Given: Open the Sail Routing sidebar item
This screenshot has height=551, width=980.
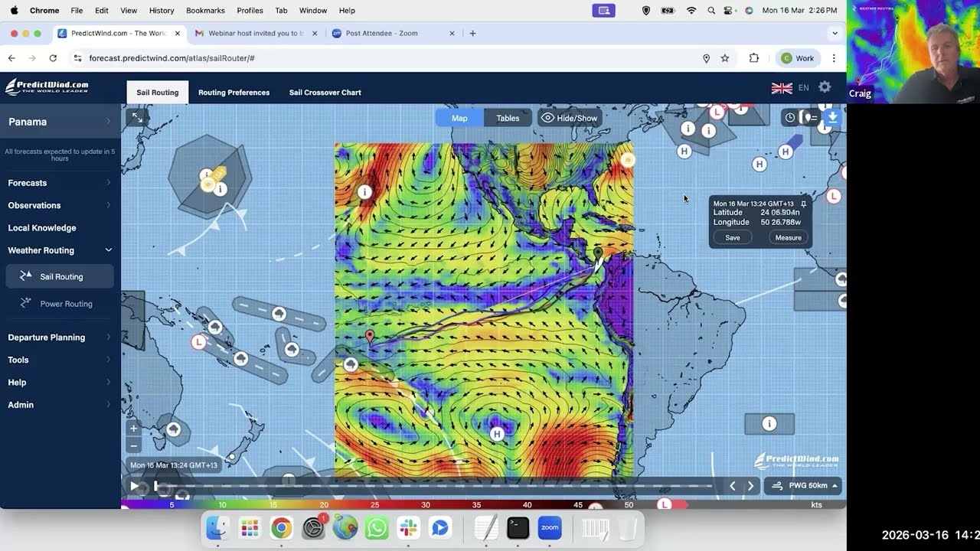Looking at the screenshot, I should click(x=60, y=276).
